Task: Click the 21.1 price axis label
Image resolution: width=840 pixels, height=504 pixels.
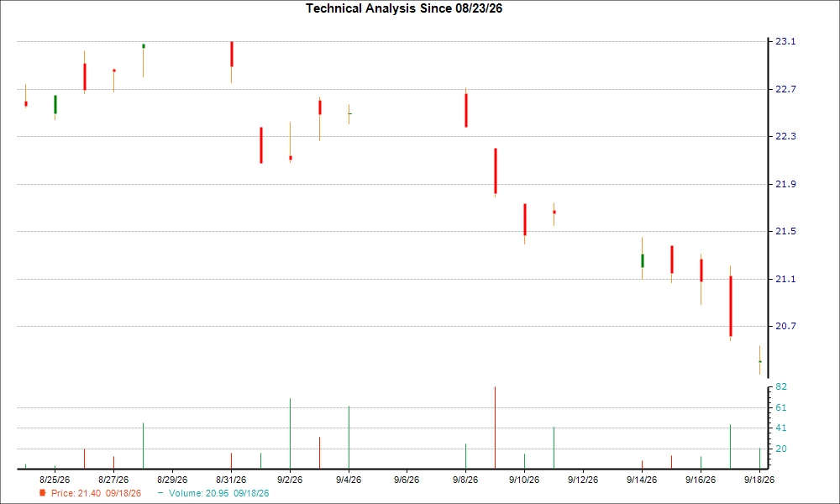Action: coord(786,279)
